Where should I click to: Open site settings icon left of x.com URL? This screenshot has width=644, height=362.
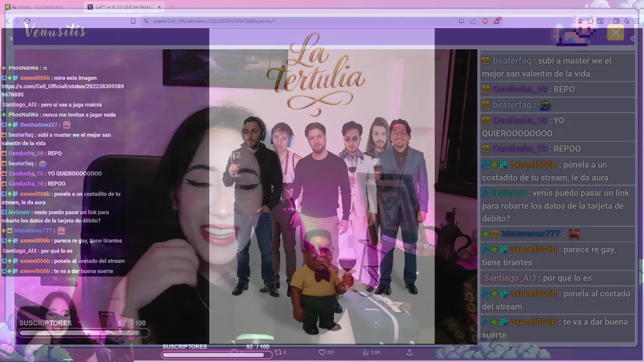pyautogui.click(x=146, y=21)
